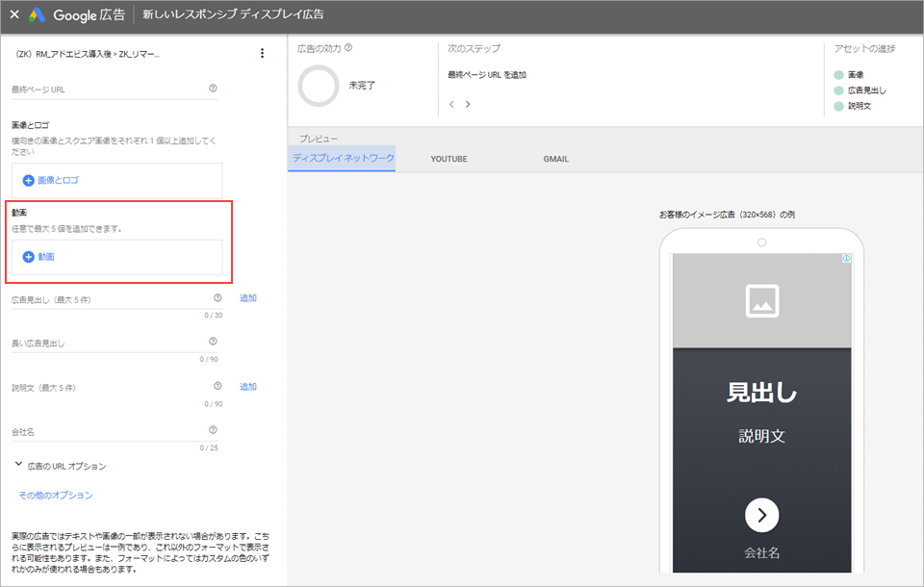Select ディスプレイ ネットワーク preview tab
Image resolution: width=924 pixels, height=587 pixels.
[343, 158]
